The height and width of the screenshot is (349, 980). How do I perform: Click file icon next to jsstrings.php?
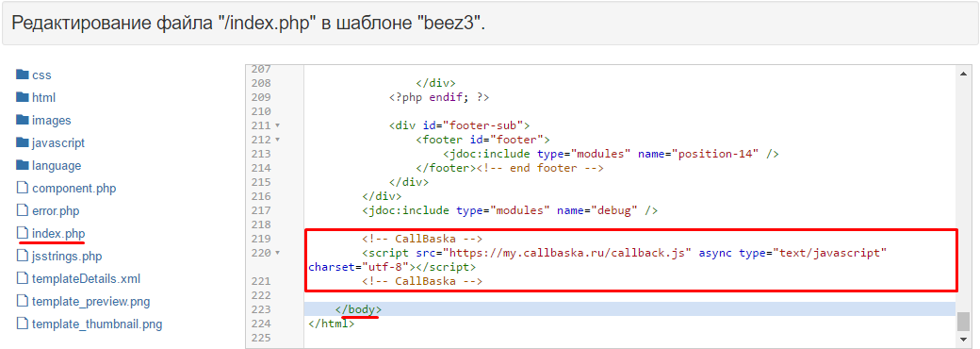point(23,256)
